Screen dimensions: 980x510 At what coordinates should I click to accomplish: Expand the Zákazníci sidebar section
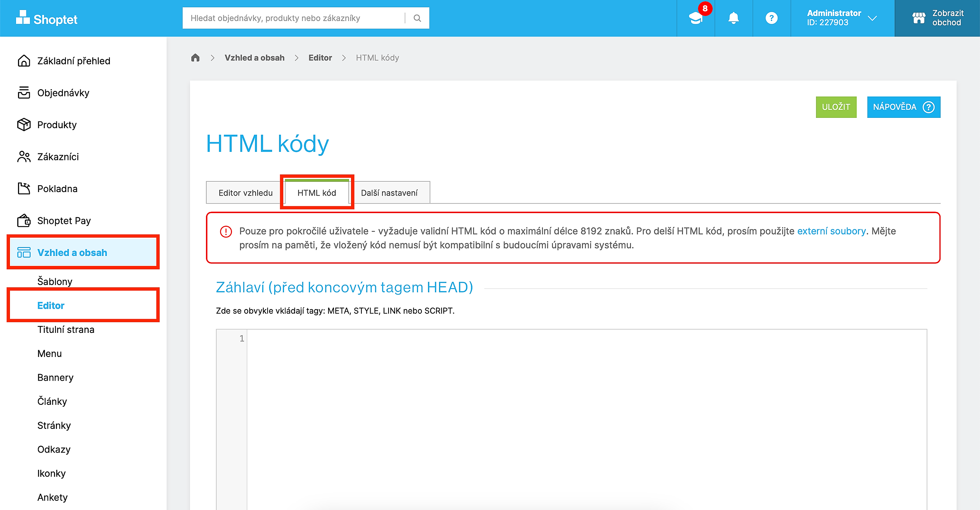tap(58, 157)
